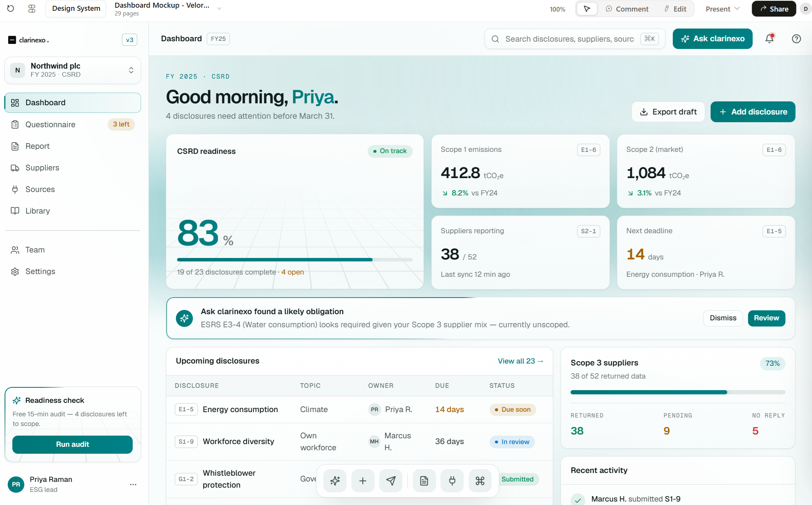
Task: Open the help question mark icon
Action: (796, 39)
